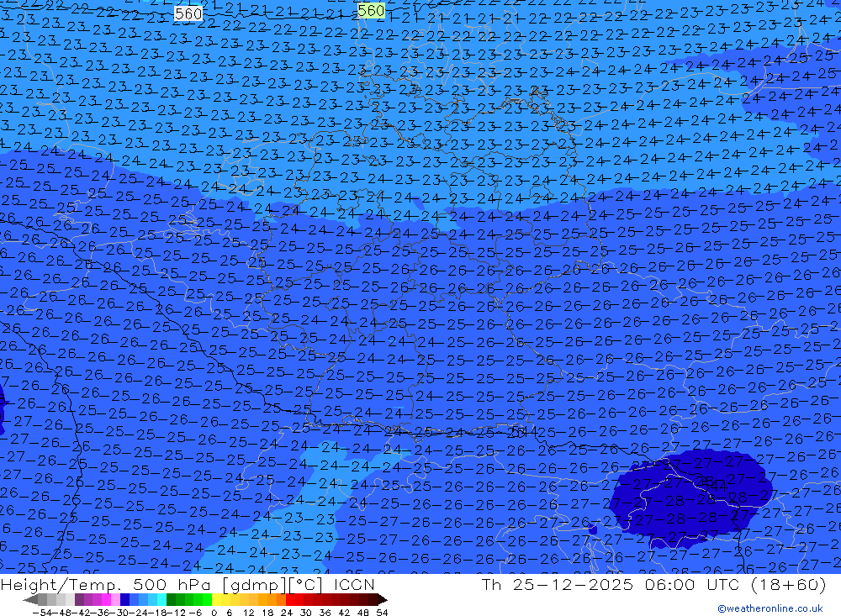
Task: Pick the dark blue legend swatch above -30
Action: pos(124,599)
